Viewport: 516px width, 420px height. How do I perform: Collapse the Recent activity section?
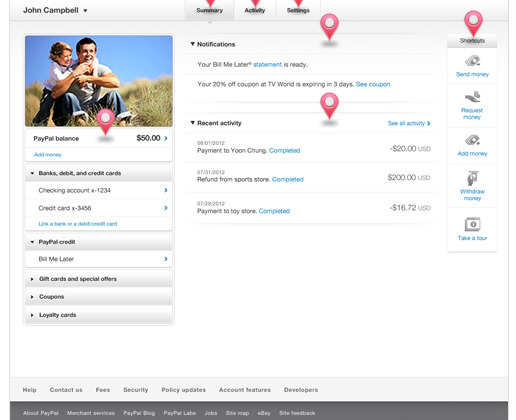[x=192, y=123]
